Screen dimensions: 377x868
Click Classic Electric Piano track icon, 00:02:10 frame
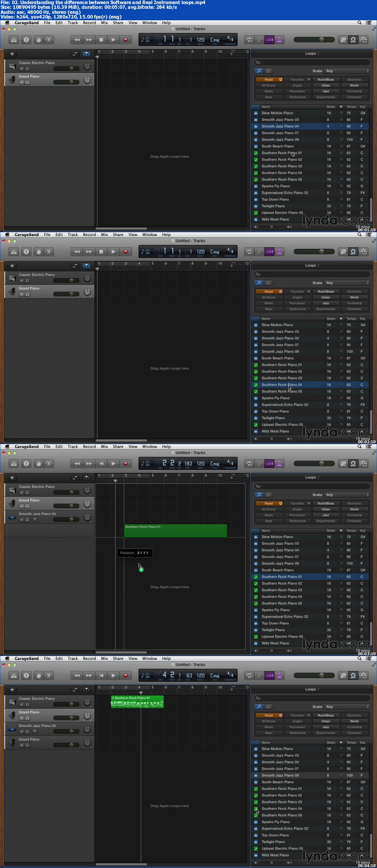click(12, 278)
